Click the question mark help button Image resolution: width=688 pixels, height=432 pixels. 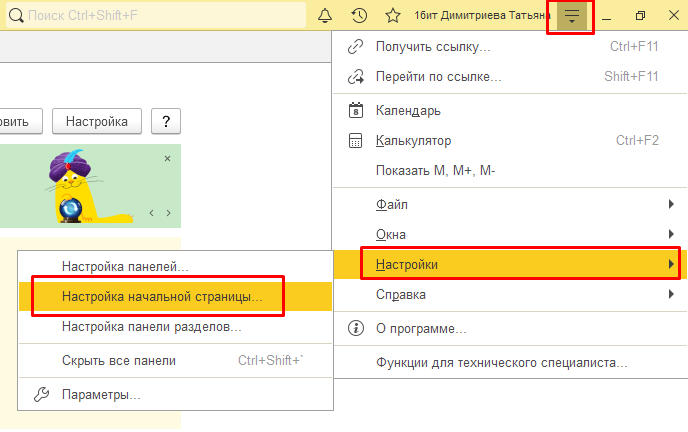click(x=165, y=121)
